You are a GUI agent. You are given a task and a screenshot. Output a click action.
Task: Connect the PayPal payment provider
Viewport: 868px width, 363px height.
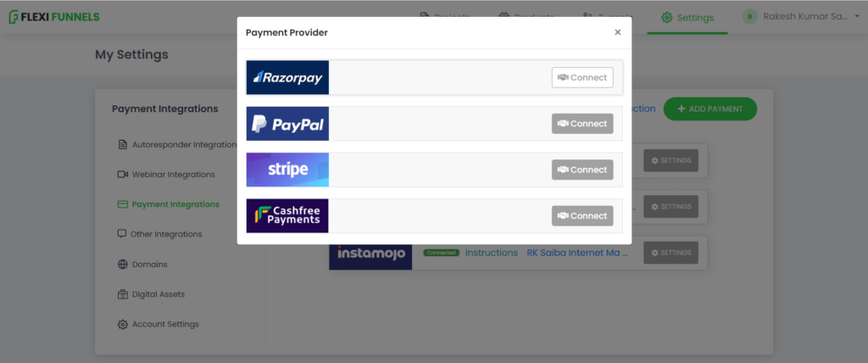point(582,124)
